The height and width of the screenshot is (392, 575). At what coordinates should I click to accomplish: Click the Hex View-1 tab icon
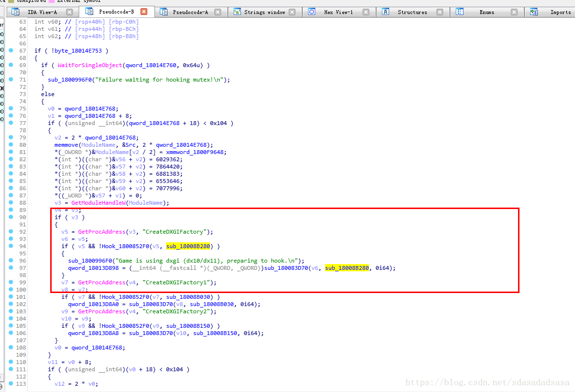tap(311, 12)
